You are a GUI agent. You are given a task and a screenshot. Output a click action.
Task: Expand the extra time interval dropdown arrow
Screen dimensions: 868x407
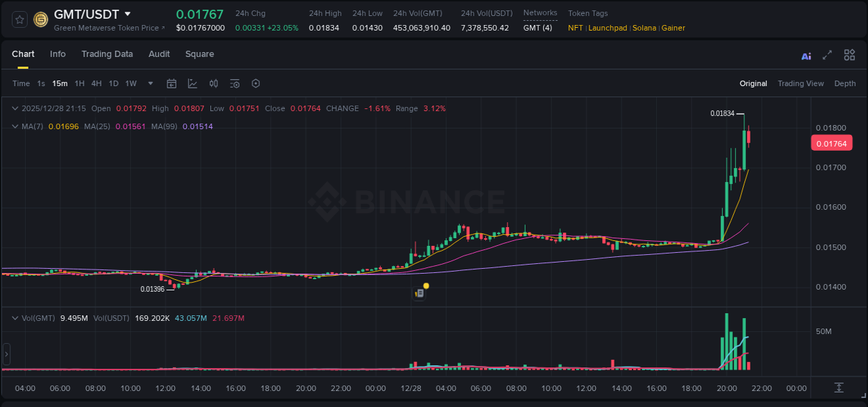tap(149, 83)
